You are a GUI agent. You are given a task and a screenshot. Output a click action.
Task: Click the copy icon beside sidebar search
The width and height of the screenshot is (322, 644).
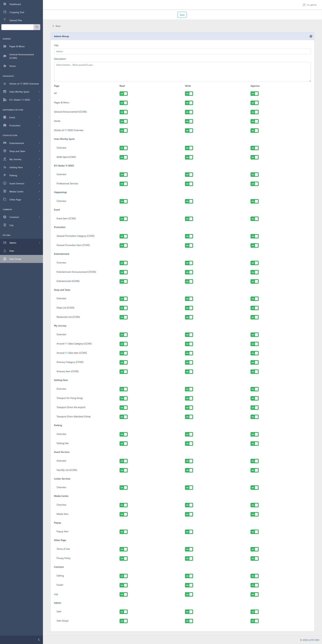coord(37,27)
